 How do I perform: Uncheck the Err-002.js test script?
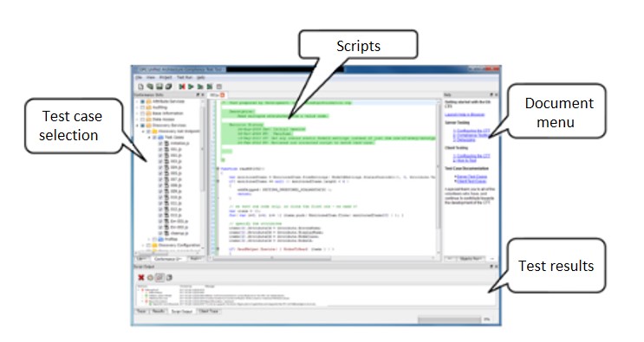[x=160, y=227]
